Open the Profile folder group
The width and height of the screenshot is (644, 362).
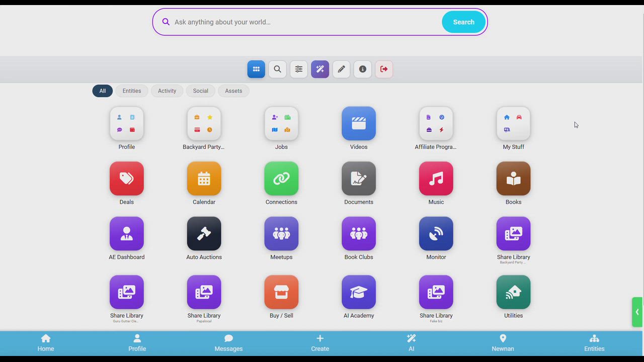pos(127,124)
